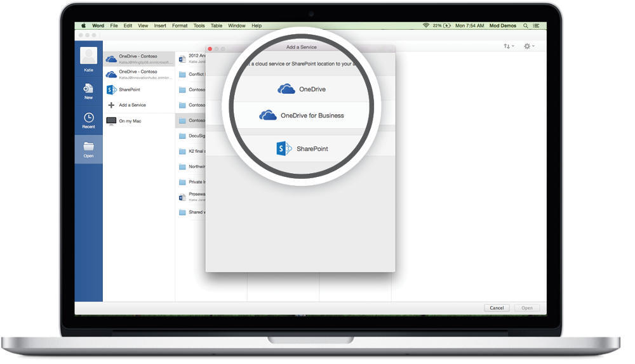Open the Notification Center list icon
635x364 pixels.
[x=536, y=25]
